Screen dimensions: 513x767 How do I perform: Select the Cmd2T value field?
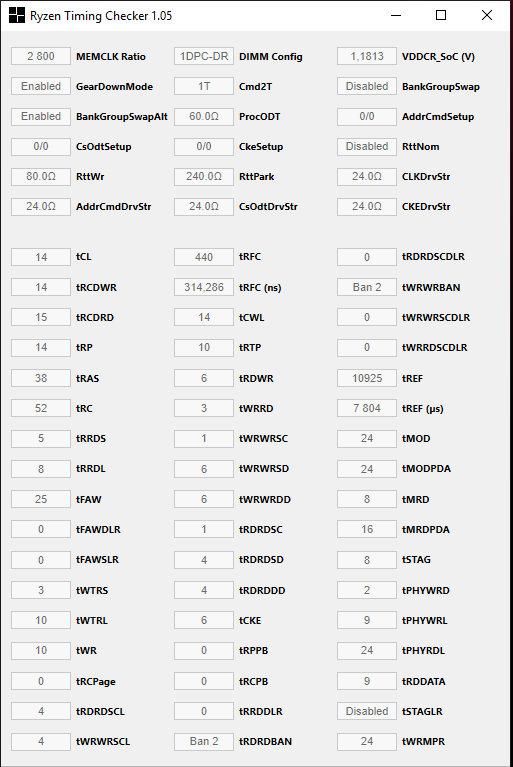coord(204,86)
